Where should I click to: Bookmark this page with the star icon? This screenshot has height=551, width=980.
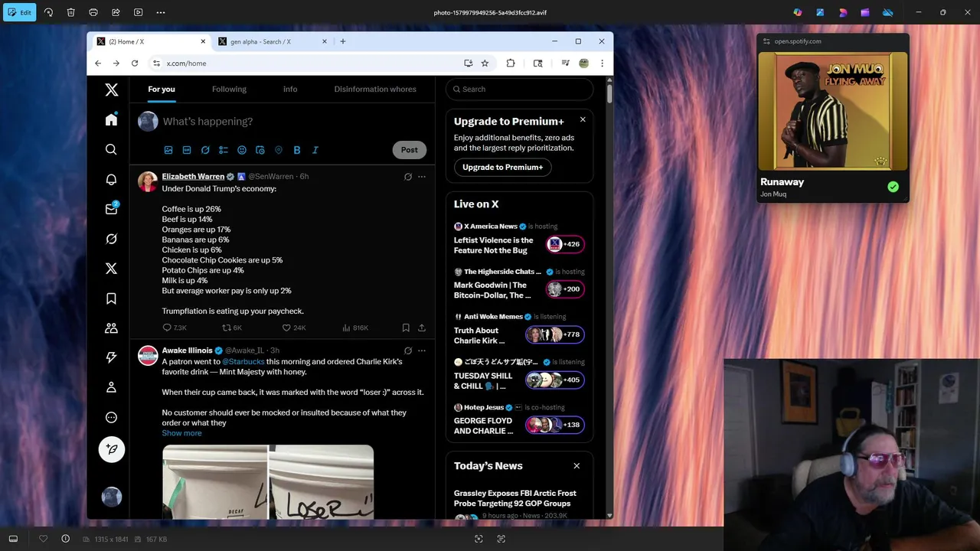pos(485,64)
